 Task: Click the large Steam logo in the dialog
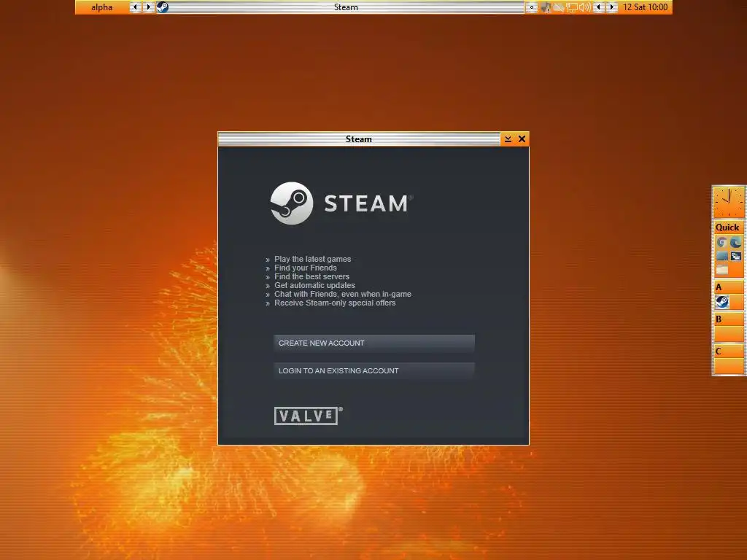[341, 203]
